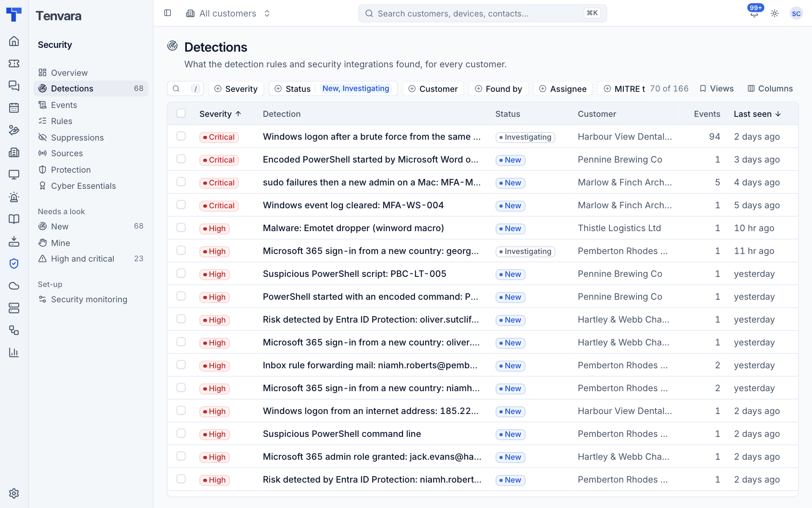The height and width of the screenshot is (508, 812).
Task: Open the download tray rail icon
Action: click(x=14, y=241)
